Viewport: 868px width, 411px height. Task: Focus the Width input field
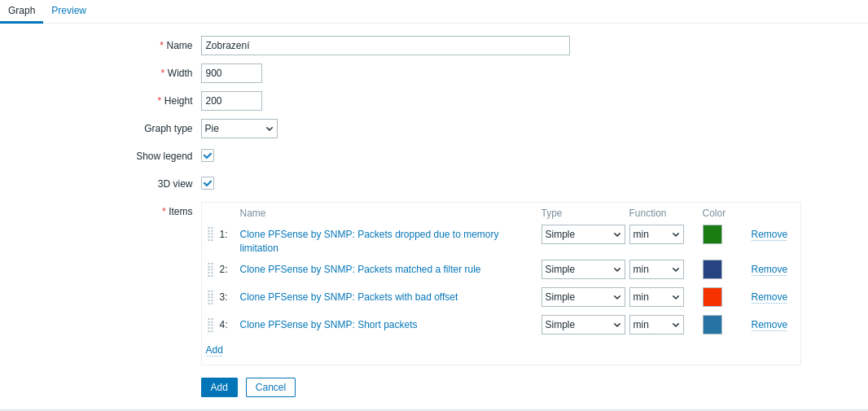231,73
